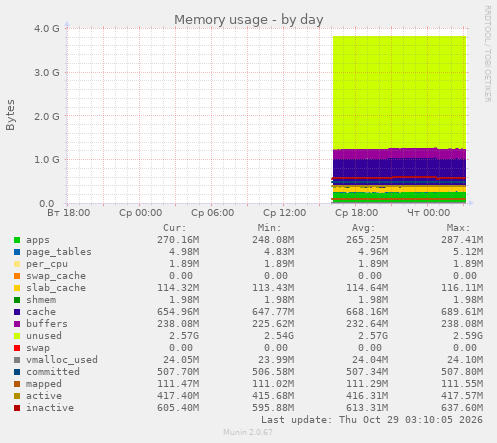497x443 pixels.
Task: Click the 'shmem' legend label
Action: 41,300
